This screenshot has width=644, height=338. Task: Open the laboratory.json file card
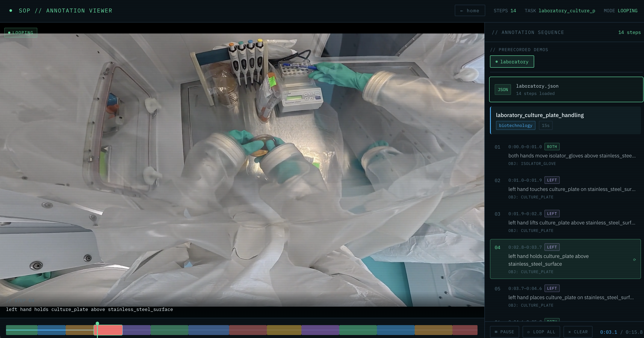[x=566, y=89]
